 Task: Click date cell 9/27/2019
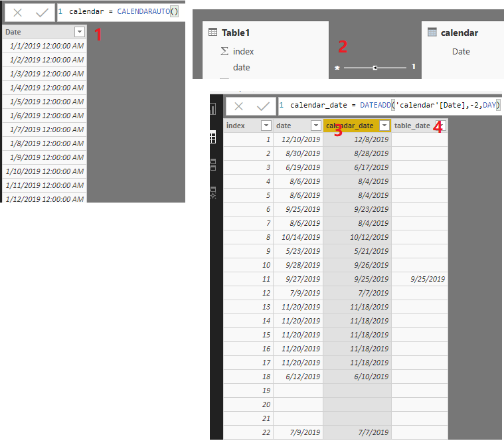point(298,279)
